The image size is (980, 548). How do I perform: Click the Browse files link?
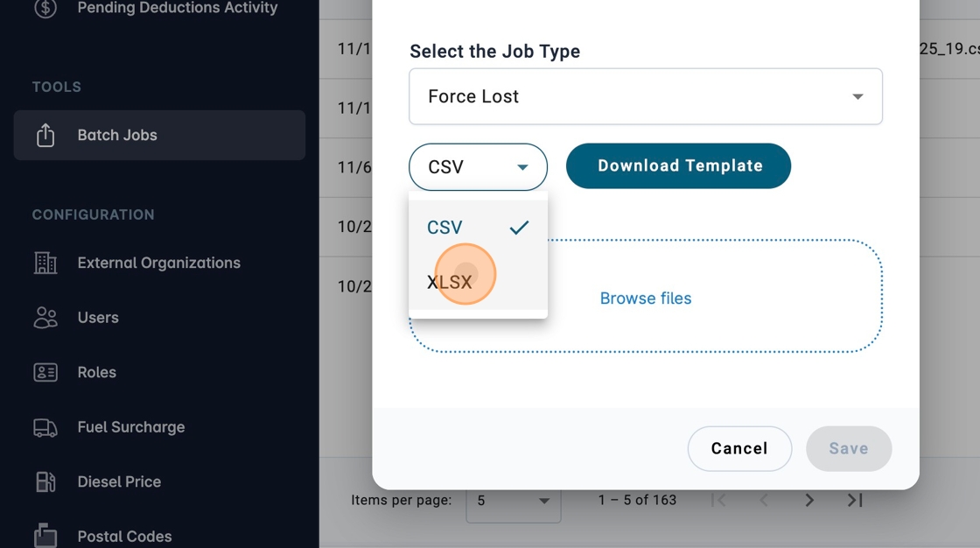pos(646,299)
